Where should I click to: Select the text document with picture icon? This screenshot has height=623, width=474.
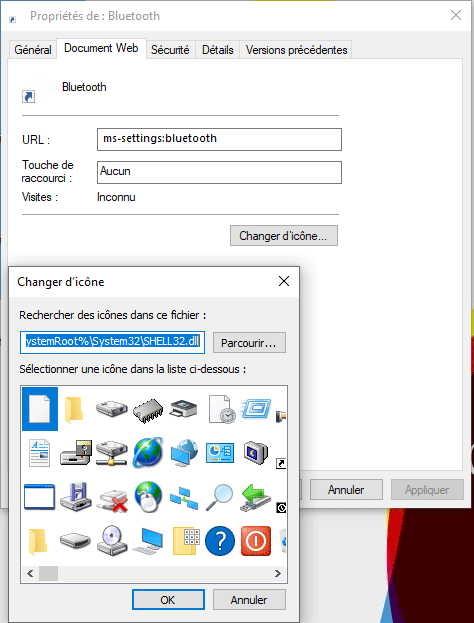(x=40, y=453)
